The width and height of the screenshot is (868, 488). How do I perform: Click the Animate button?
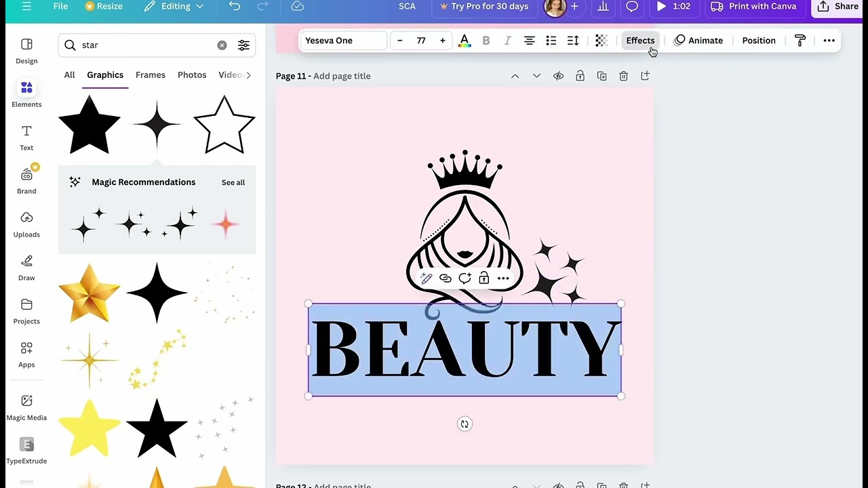click(x=698, y=41)
